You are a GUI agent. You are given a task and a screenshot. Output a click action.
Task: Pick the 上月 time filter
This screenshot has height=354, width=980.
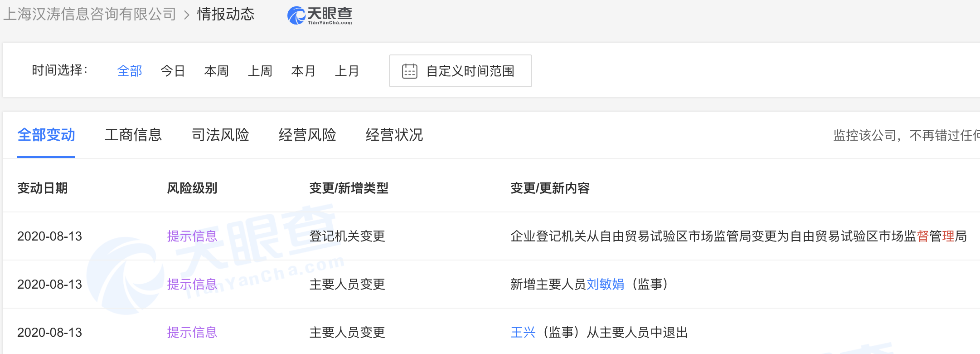click(x=347, y=71)
